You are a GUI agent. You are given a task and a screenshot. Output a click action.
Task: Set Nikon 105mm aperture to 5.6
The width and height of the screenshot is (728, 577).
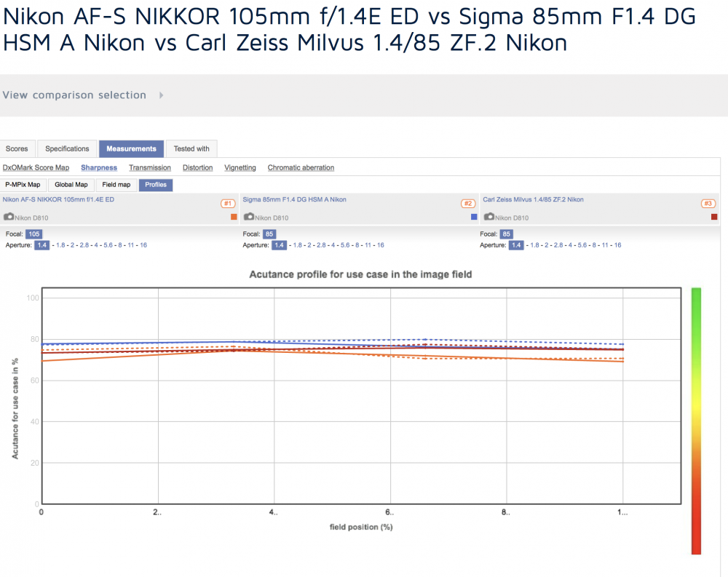(x=108, y=245)
